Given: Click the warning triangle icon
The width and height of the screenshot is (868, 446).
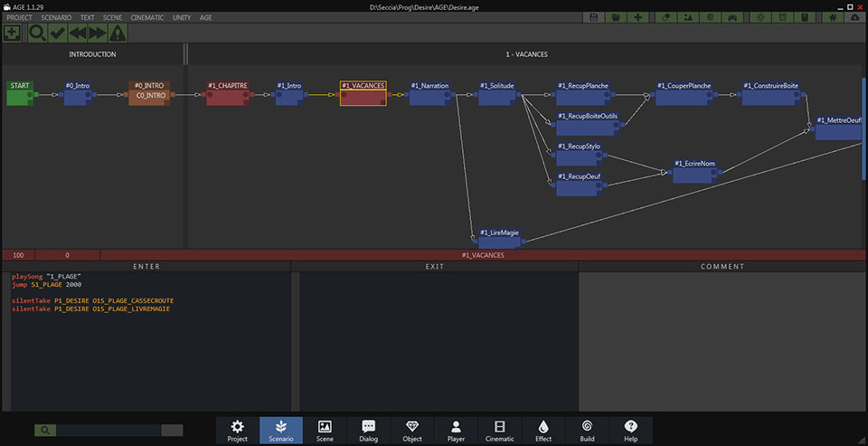Looking at the screenshot, I should (118, 33).
